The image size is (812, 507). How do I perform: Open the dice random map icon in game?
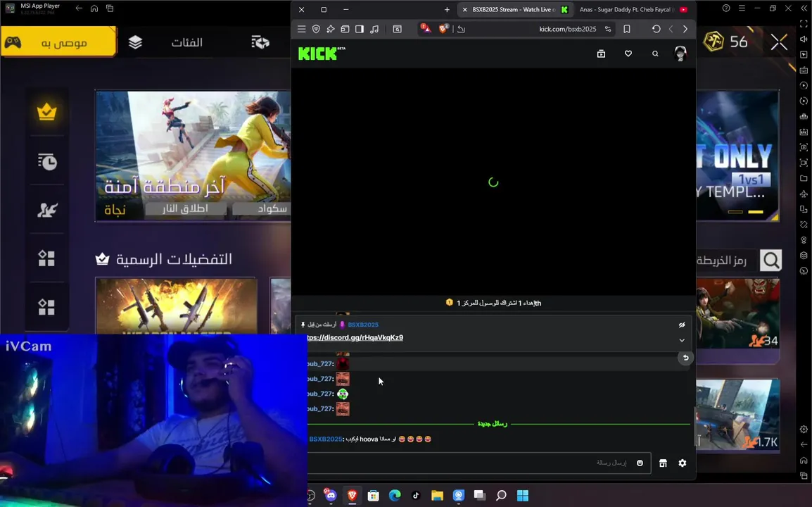click(260, 42)
